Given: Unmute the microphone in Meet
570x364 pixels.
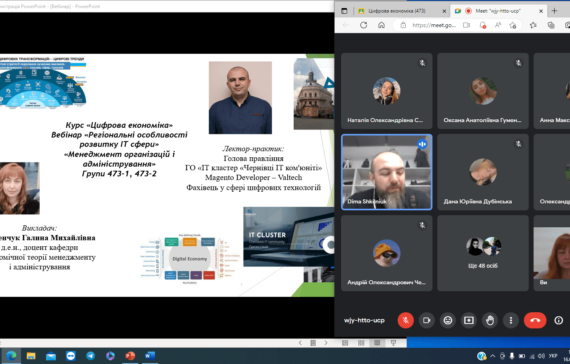Looking at the screenshot, I should [x=405, y=320].
